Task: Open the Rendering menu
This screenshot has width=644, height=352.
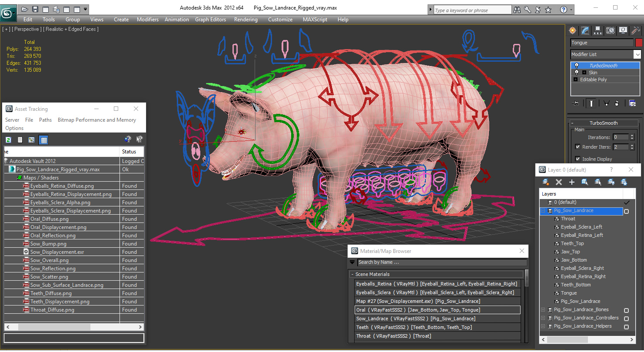Action: pyautogui.click(x=246, y=20)
